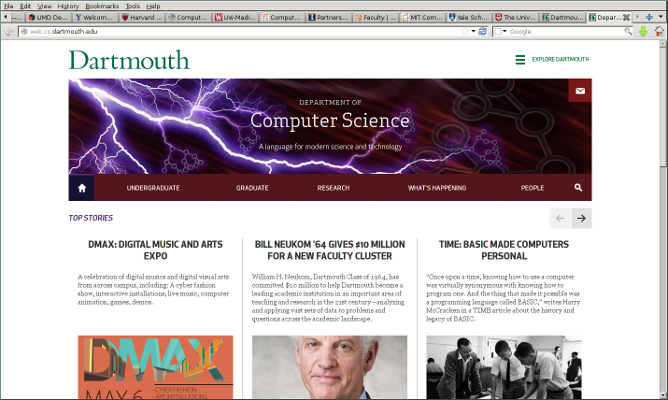668x400 pixels.
Task: Go to department home via house icon
Action: point(82,188)
